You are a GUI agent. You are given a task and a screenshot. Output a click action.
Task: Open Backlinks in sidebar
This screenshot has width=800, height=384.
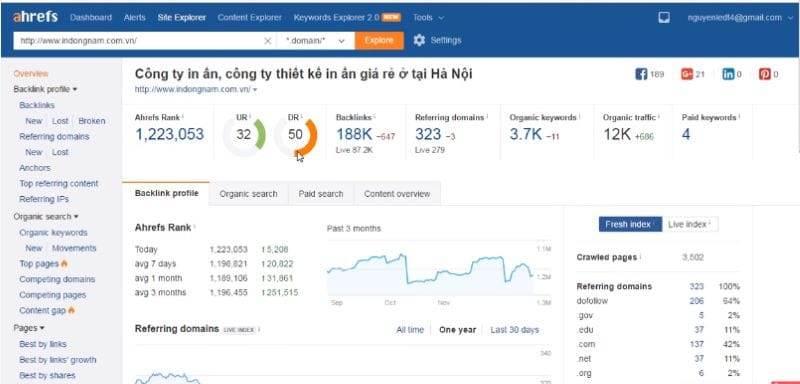point(37,105)
